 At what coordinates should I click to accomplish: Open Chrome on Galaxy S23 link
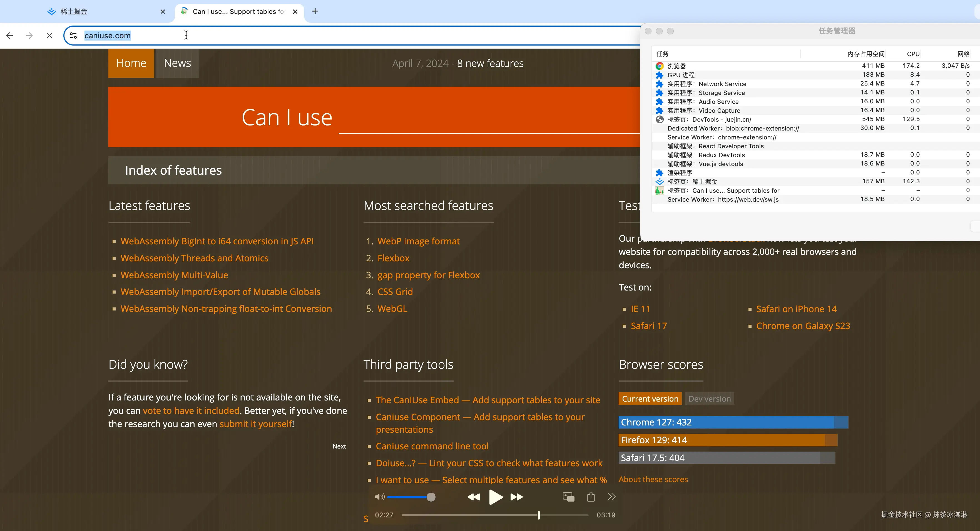pyautogui.click(x=803, y=326)
